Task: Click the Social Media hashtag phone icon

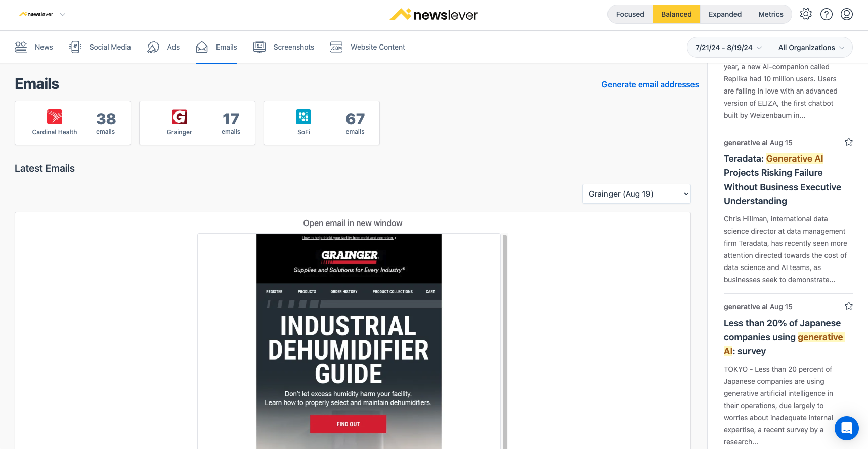Action: 75,47
